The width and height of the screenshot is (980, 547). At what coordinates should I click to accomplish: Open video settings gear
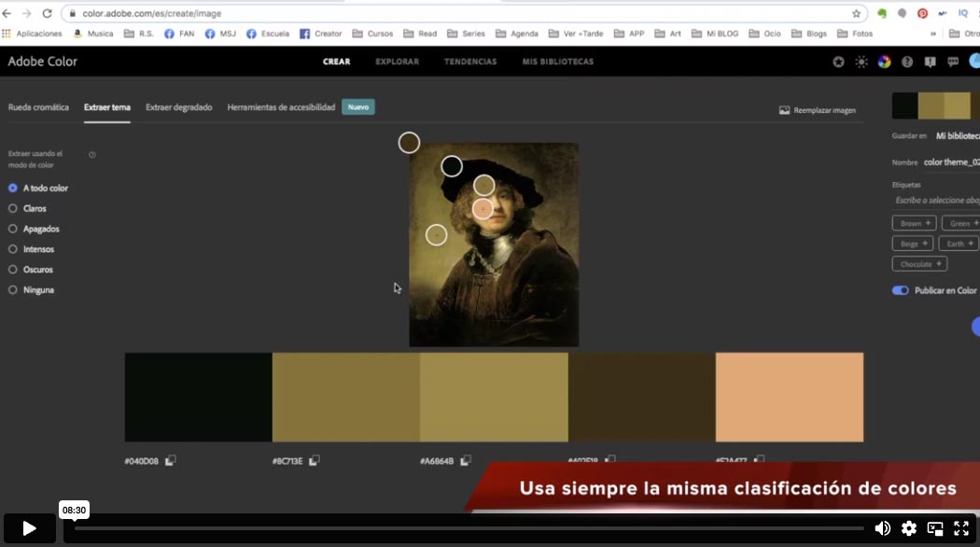(909, 528)
